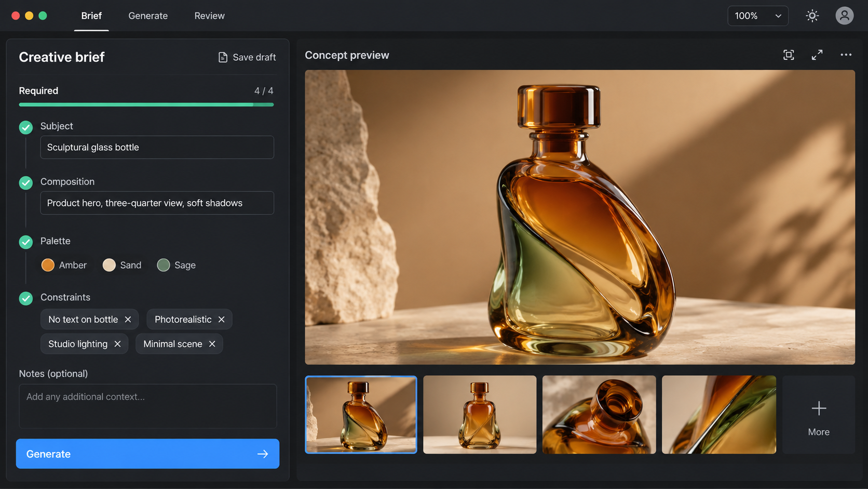868x489 pixels.
Task: Edit the Composition text field
Action: 157,203
